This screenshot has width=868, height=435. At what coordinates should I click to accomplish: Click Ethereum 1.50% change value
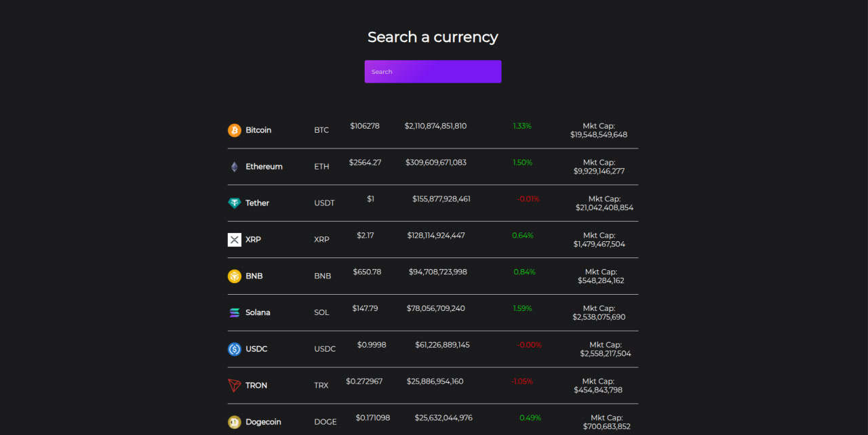523,163
